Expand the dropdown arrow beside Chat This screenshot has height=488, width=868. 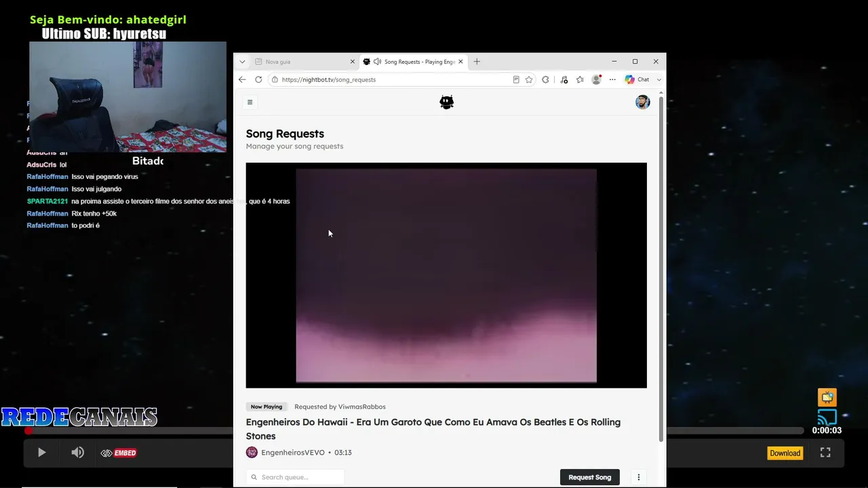click(x=658, y=79)
